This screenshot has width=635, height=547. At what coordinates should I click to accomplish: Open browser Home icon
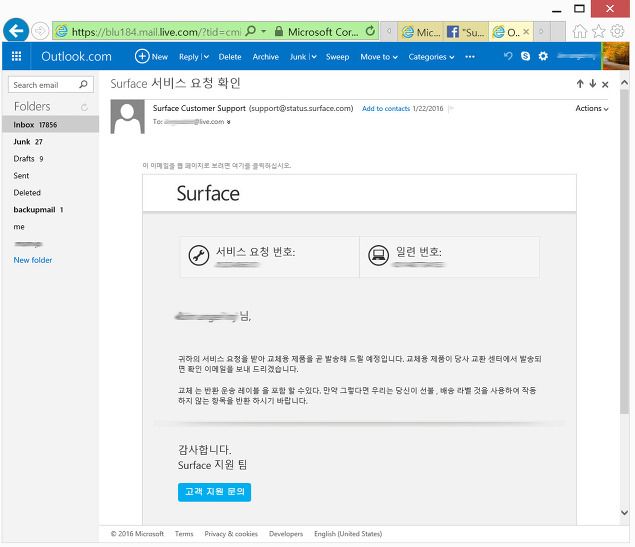580,31
